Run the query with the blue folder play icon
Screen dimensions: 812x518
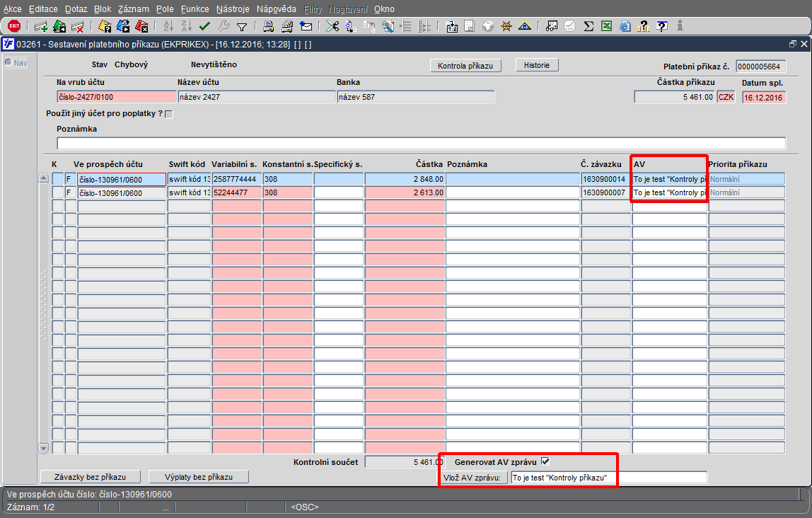tap(123, 26)
